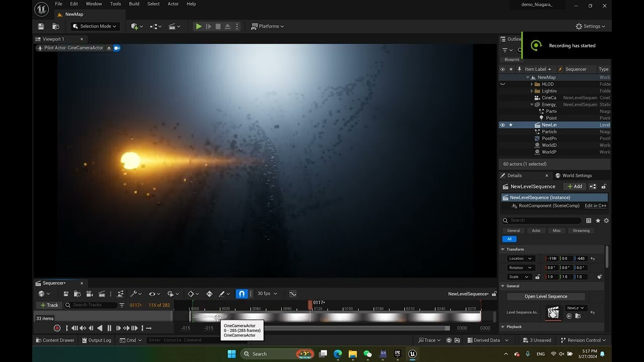Open the Build menu
644x362 pixels.
(x=134, y=4)
